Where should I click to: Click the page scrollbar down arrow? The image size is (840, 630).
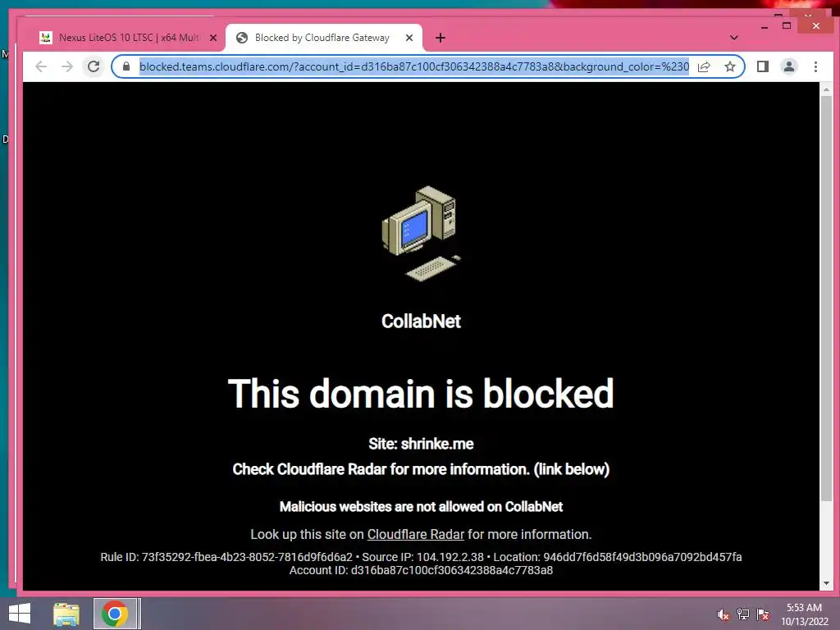pyautogui.click(x=826, y=583)
